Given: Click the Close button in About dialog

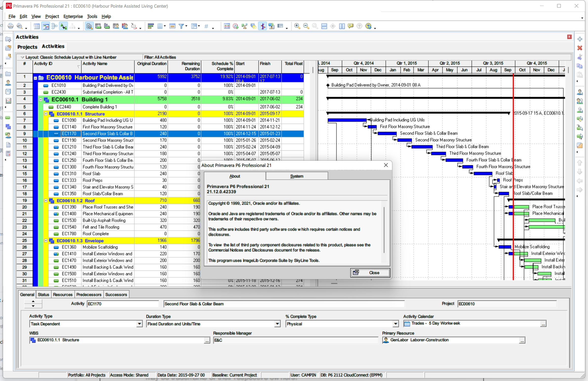Looking at the screenshot, I should (370, 273).
